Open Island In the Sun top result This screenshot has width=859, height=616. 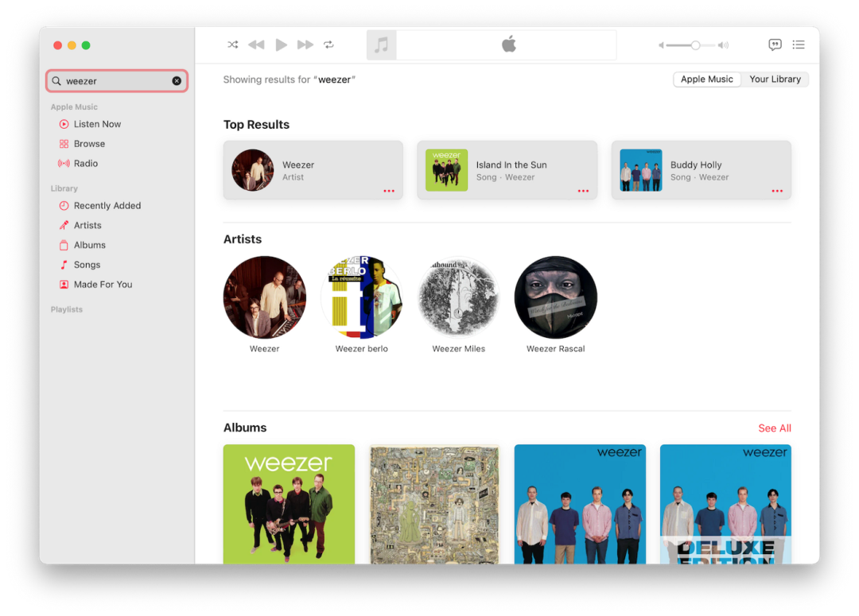(x=507, y=170)
